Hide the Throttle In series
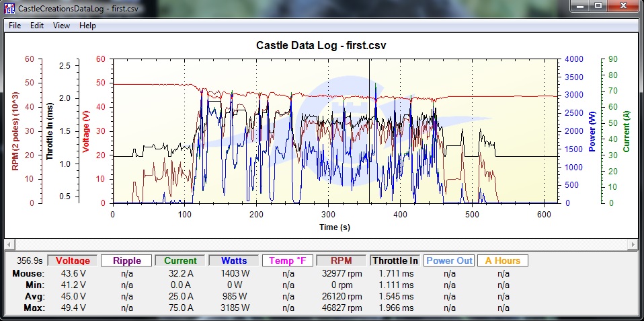The height and width of the screenshot is (321, 644). tap(395, 260)
